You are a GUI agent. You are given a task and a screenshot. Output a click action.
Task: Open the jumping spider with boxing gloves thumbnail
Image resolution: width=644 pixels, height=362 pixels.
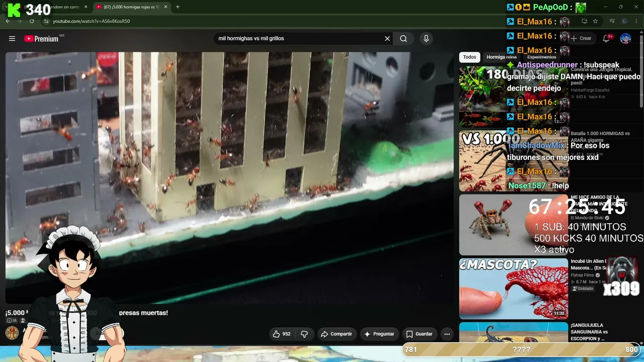513,225
